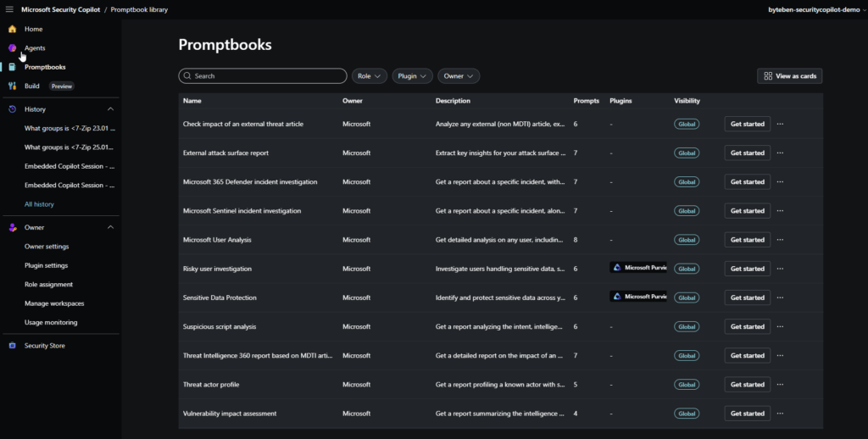Open the hamburger navigation menu
The height and width of the screenshot is (439, 868).
9,8
